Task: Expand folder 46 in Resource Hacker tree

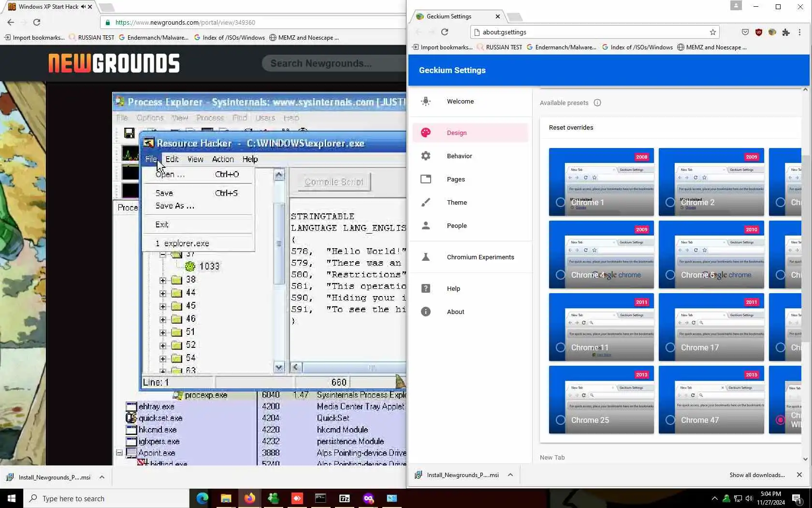Action: 163,319
